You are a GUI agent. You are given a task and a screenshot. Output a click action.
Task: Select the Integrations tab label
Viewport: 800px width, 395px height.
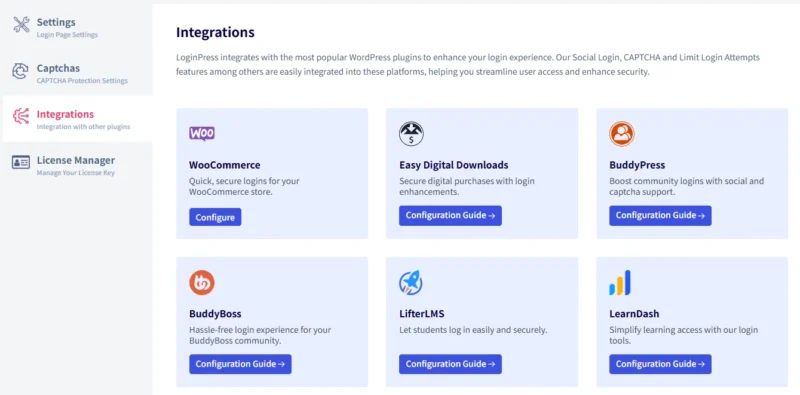tap(65, 114)
